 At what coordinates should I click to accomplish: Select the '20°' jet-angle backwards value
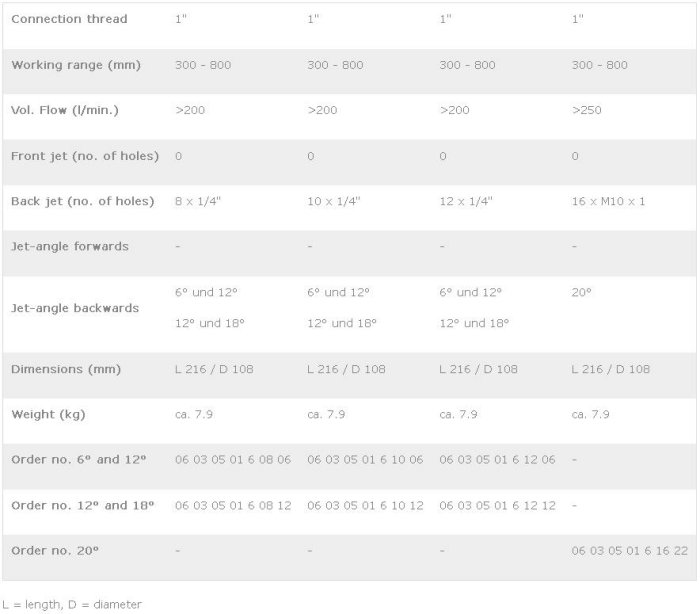pos(581,292)
